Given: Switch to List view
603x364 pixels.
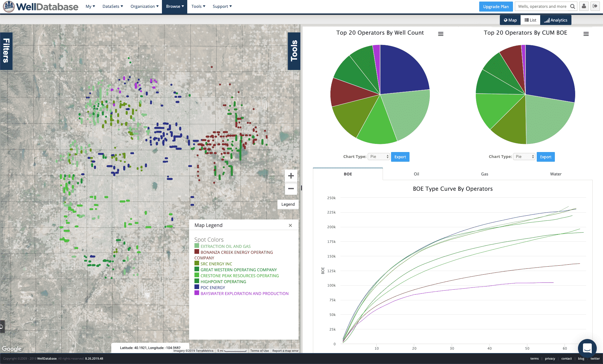Looking at the screenshot, I should 530,20.
